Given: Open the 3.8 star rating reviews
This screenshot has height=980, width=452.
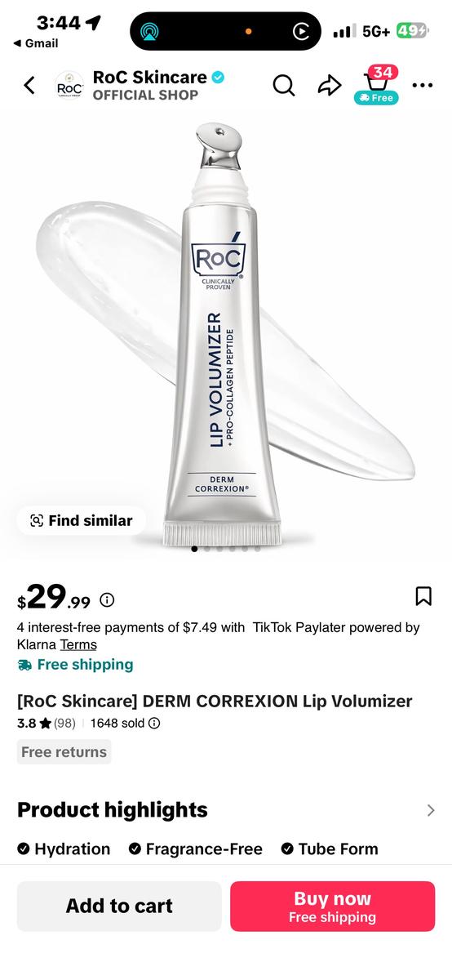Looking at the screenshot, I should coord(47,723).
